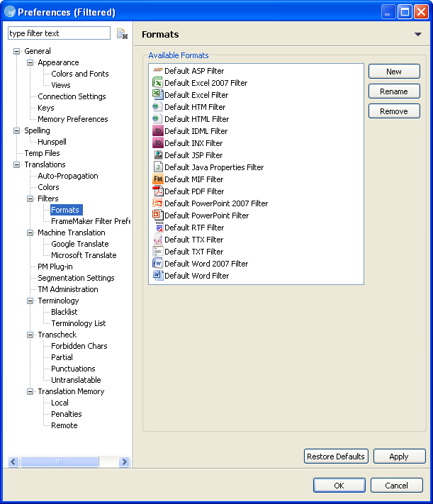Viewport: 433px width, 504px height.
Task: Open the Hunspell page
Action: coord(52,142)
